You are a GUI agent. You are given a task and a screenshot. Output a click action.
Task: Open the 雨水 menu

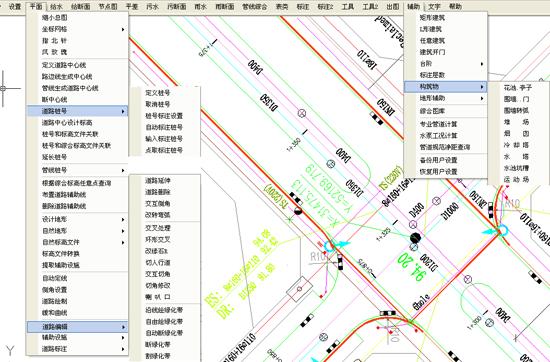tap(200, 6)
